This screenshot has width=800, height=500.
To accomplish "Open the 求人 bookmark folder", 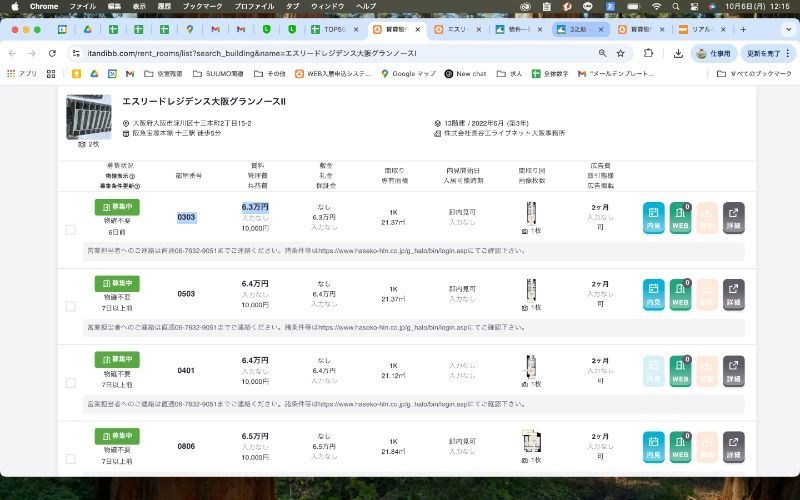I will pos(509,74).
